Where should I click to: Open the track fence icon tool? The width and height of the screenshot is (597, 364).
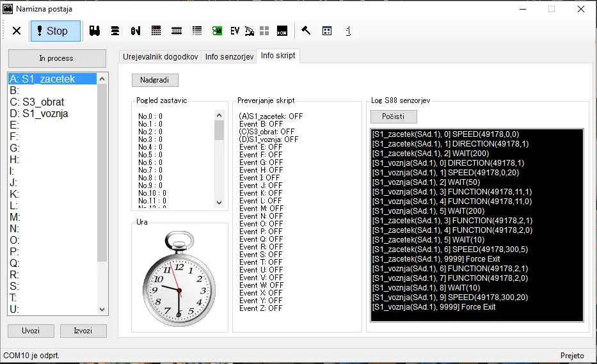coord(177,31)
